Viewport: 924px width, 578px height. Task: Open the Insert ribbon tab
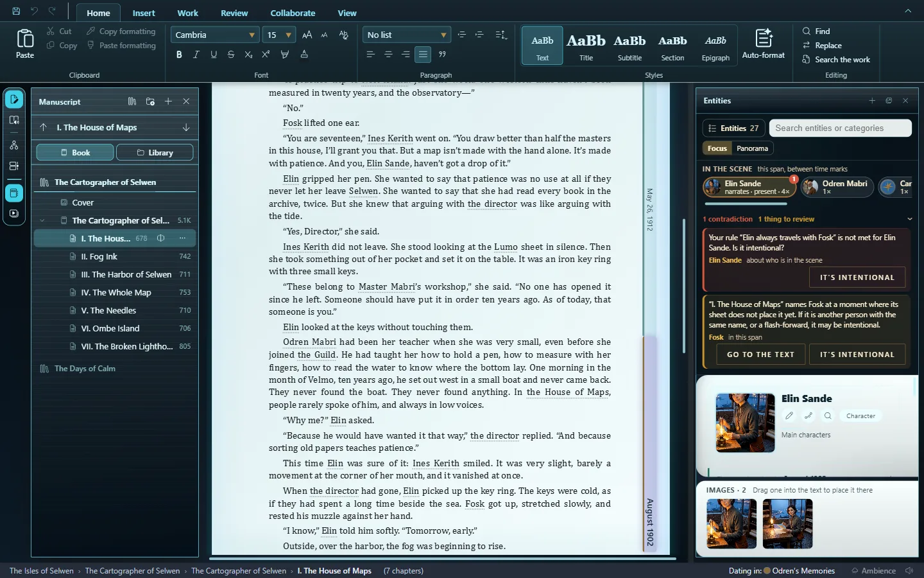[x=144, y=13]
